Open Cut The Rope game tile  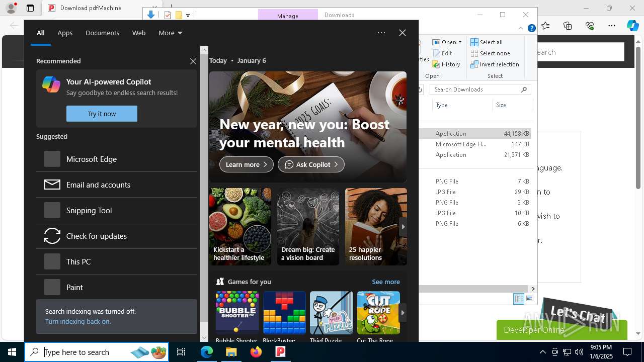coord(378,317)
